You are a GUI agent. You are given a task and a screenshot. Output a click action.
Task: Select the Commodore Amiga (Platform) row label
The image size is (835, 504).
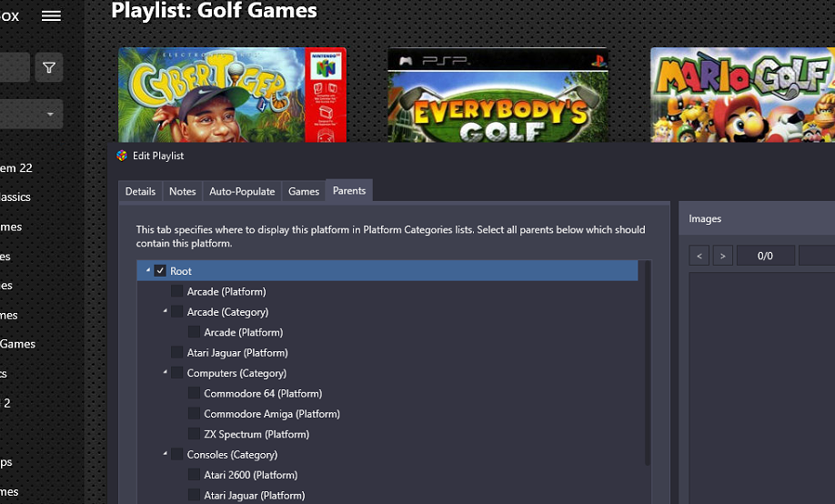tap(272, 413)
